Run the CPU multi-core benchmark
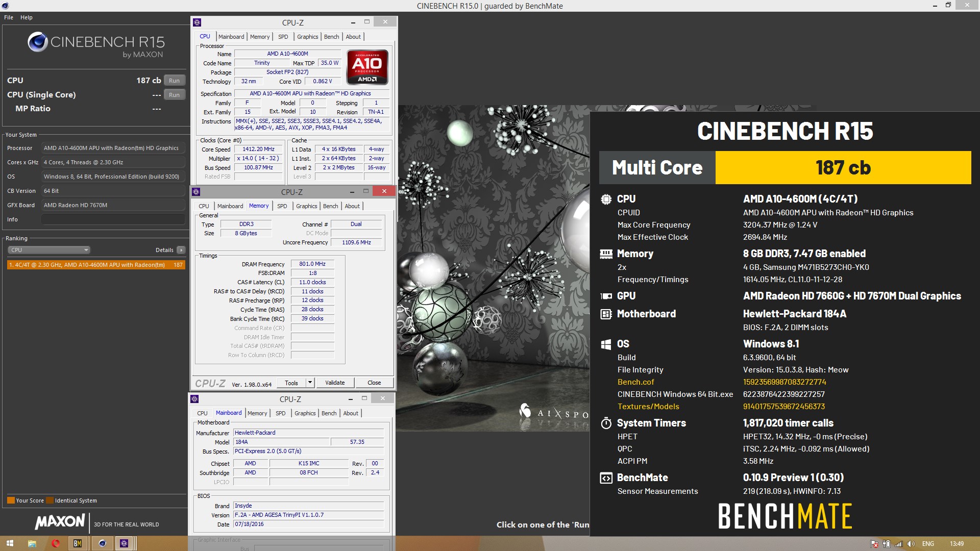The width and height of the screenshot is (980, 551). [x=175, y=81]
